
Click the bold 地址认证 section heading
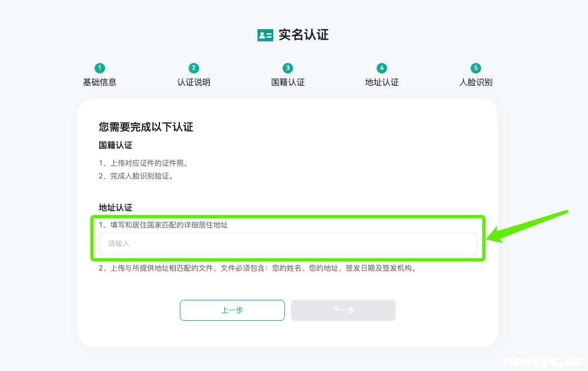pos(116,208)
